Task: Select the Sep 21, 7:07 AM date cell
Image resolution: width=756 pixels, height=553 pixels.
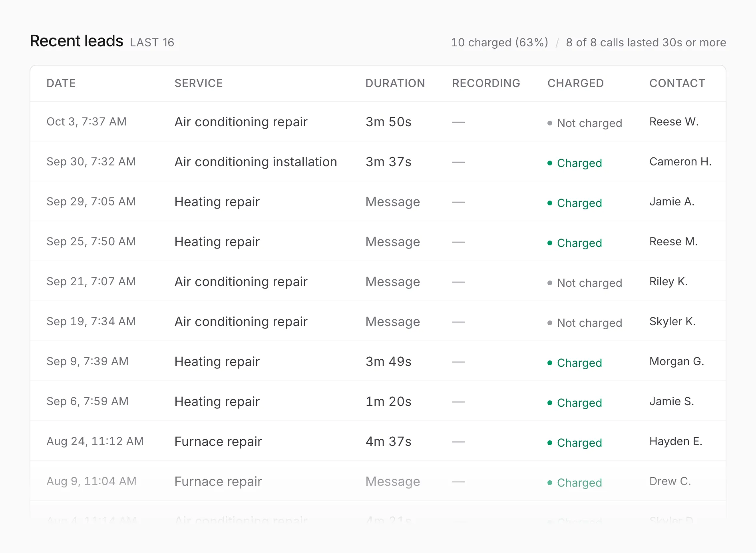Action: click(x=91, y=281)
